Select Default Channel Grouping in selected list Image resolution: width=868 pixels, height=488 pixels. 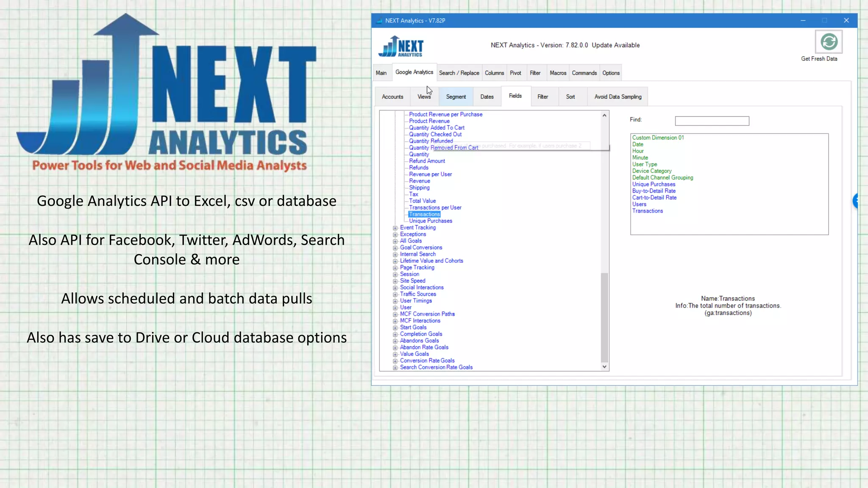(662, 178)
